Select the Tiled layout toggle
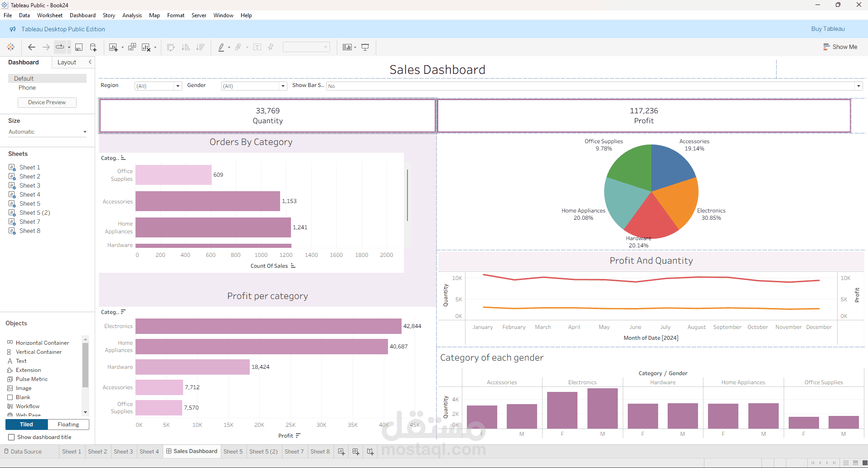 click(x=26, y=425)
